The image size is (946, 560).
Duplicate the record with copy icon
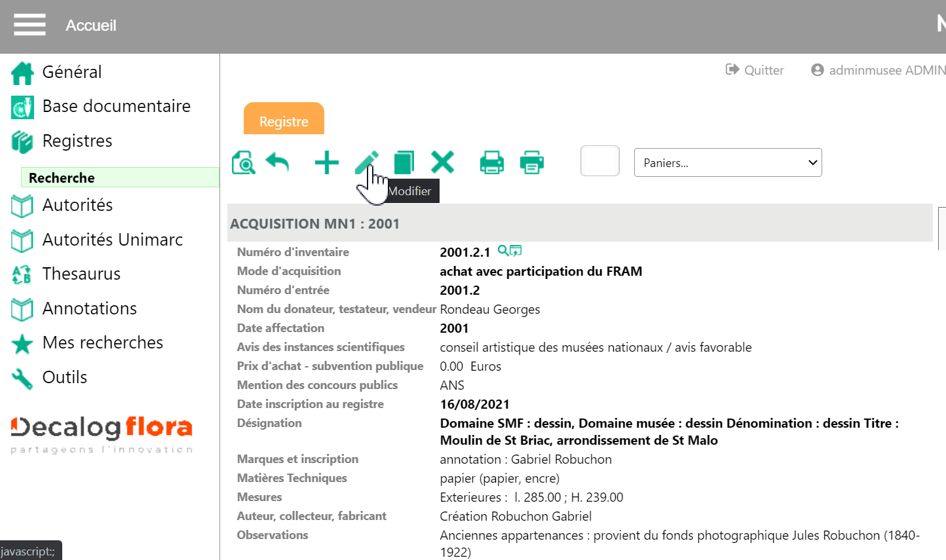click(404, 162)
